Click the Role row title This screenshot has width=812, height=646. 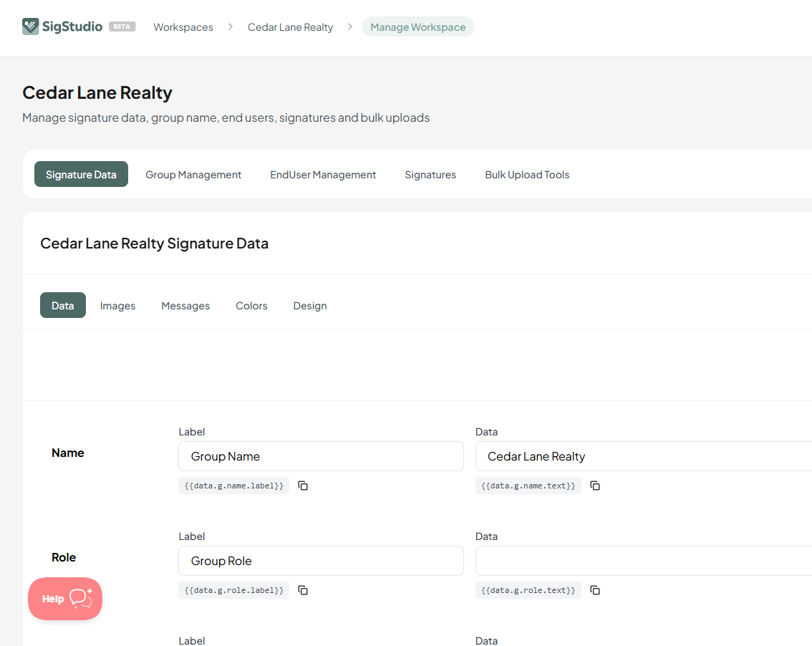64,557
